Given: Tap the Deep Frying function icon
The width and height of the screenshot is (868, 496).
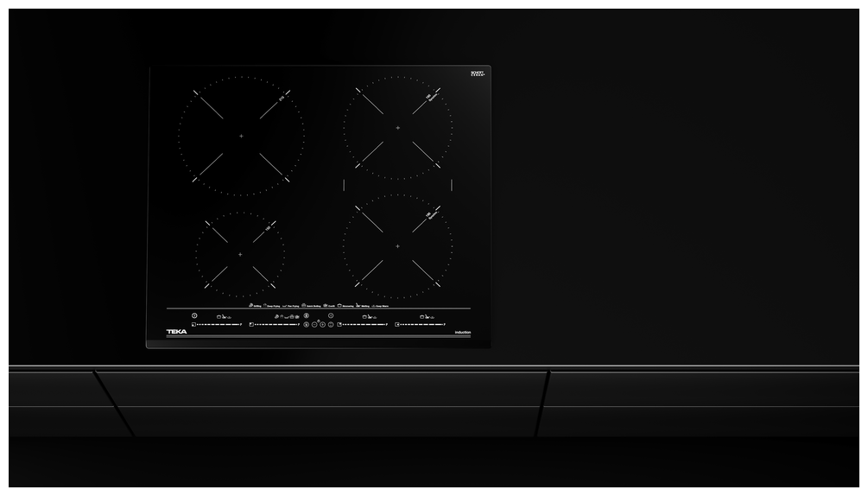Looking at the screenshot, I should pyautogui.click(x=264, y=305).
